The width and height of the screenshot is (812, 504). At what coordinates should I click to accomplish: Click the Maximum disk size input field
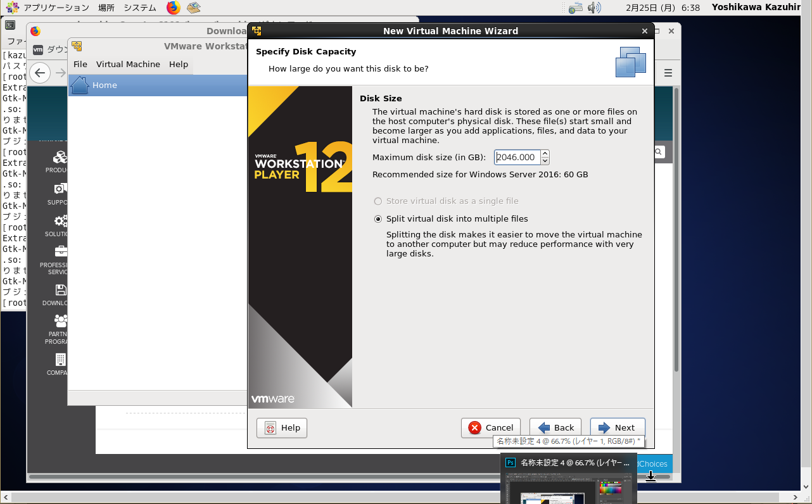coord(517,157)
